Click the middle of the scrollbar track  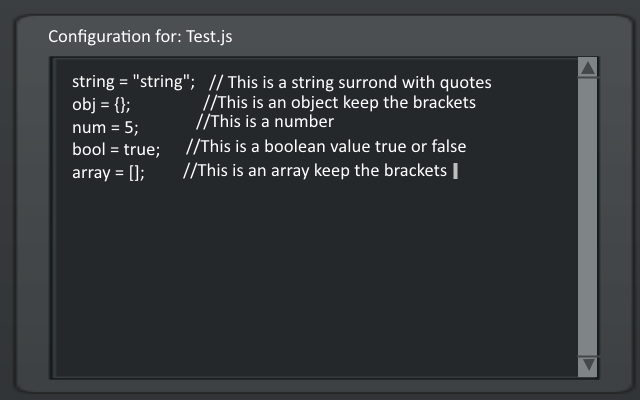tap(588, 217)
